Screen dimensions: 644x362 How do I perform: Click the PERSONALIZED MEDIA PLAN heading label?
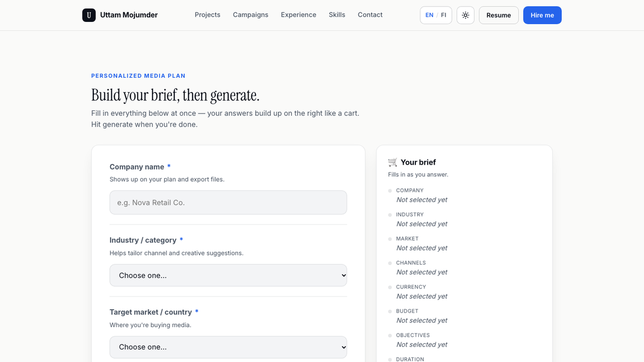pyautogui.click(x=138, y=76)
